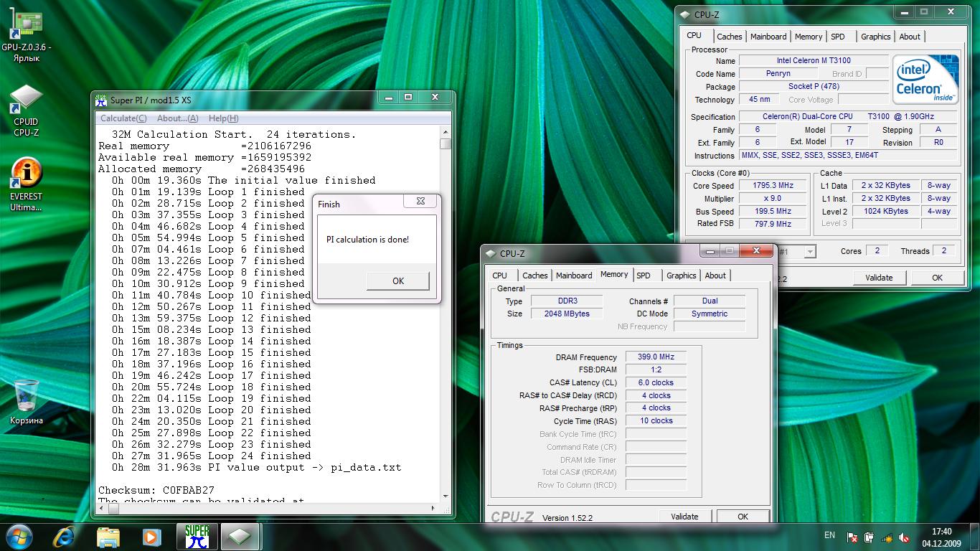Click the Super PI title bar icon
The width and height of the screenshot is (980, 551).
(x=101, y=100)
